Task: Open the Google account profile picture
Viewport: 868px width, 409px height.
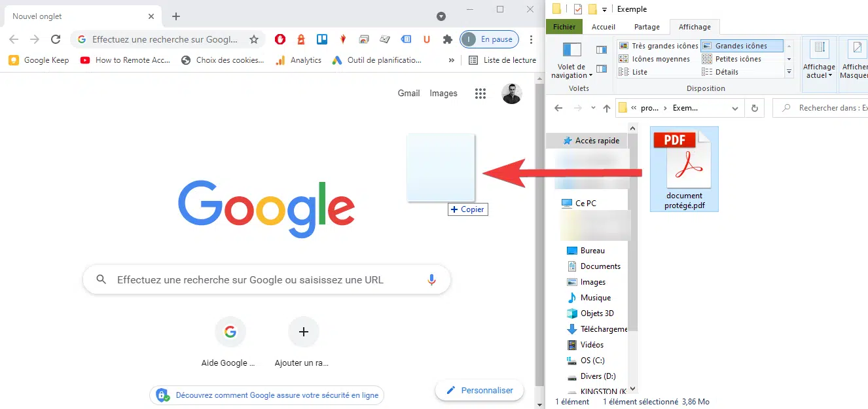Action: [x=512, y=94]
